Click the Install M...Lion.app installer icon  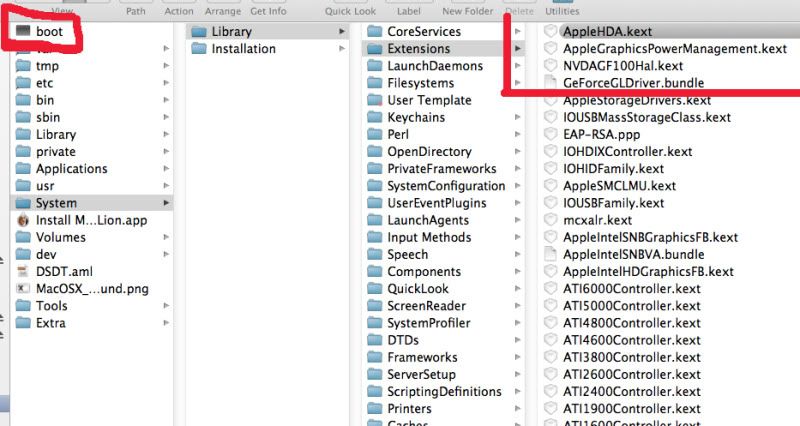pos(23,220)
